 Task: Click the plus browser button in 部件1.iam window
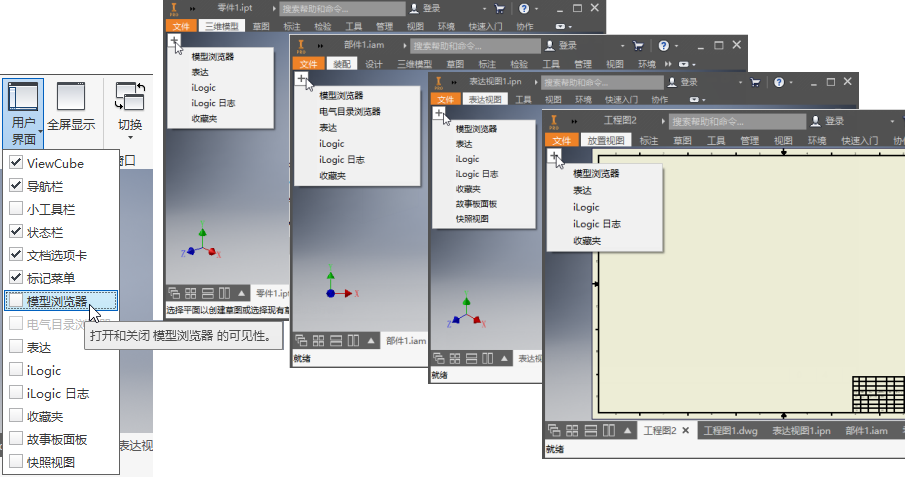(x=302, y=79)
